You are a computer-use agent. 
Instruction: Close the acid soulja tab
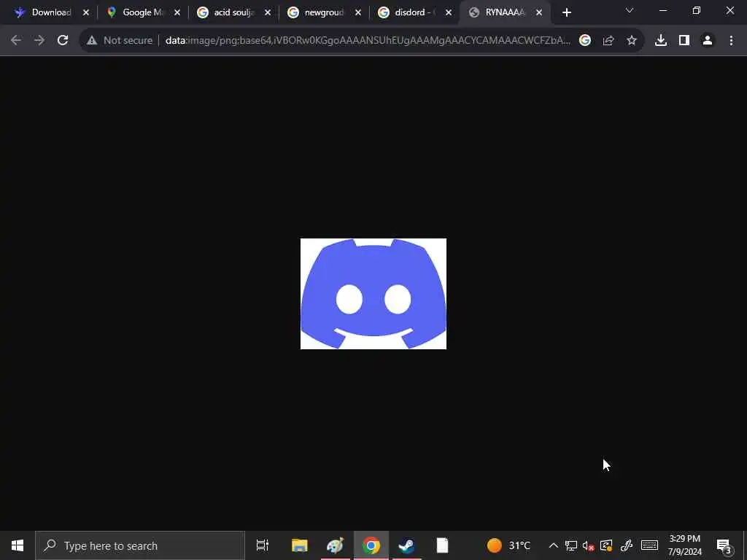(x=267, y=12)
